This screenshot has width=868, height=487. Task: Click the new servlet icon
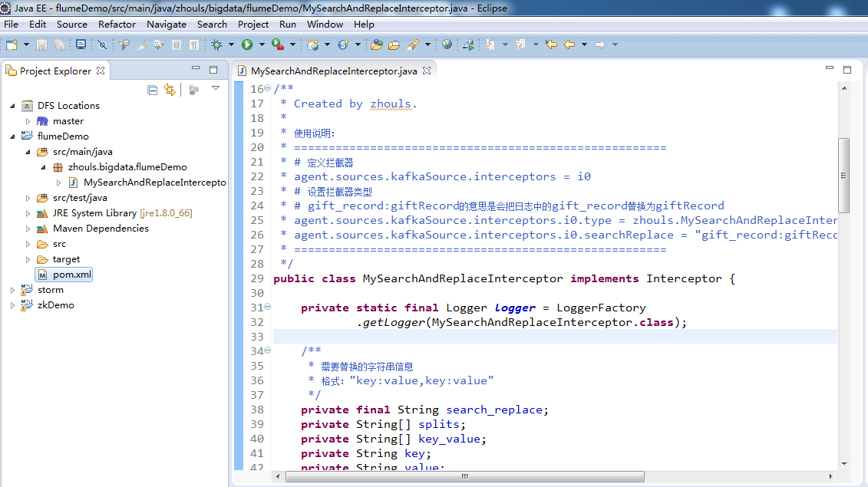point(343,44)
